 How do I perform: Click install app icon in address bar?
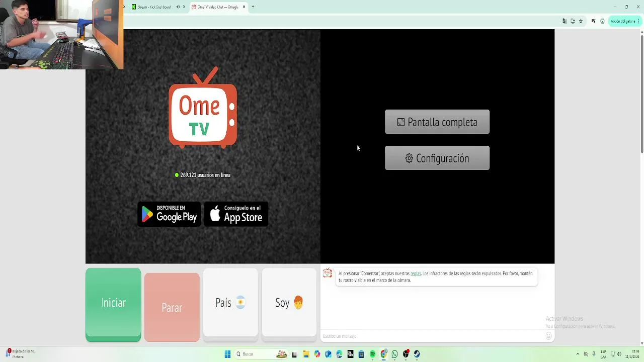[573, 21]
